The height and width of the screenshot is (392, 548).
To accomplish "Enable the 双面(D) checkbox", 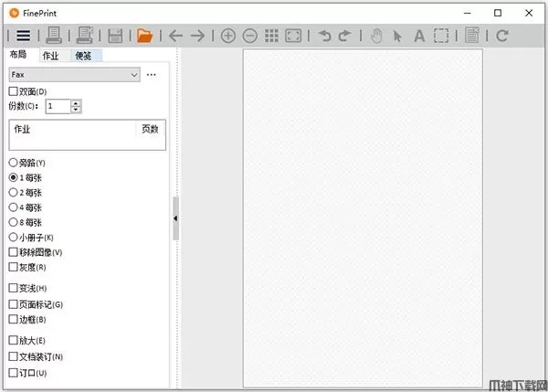I will [14, 91].
